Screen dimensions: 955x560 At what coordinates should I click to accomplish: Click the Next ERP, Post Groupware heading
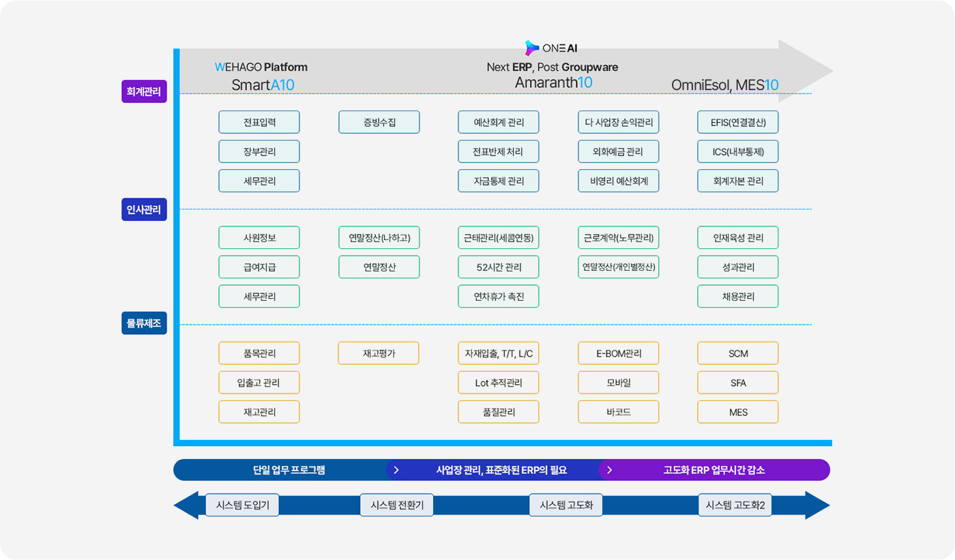(x=553, y=67)
